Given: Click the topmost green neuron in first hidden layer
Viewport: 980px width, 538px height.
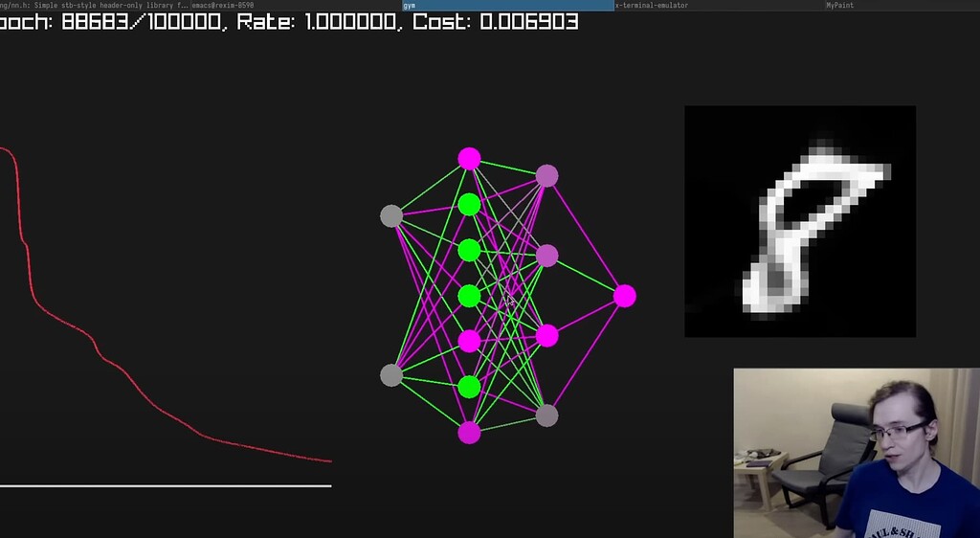Looking at the screenshot, I should click(469, 204).
